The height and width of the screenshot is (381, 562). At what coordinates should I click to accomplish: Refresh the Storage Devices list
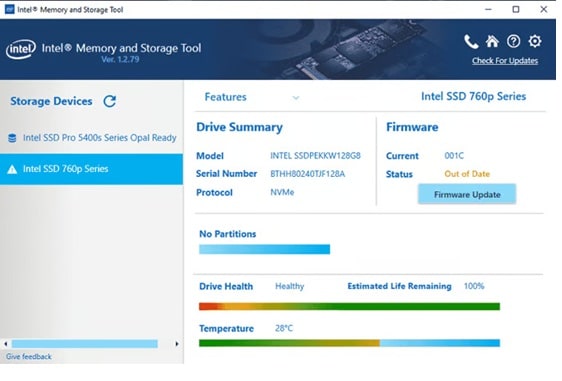[110, 101]
